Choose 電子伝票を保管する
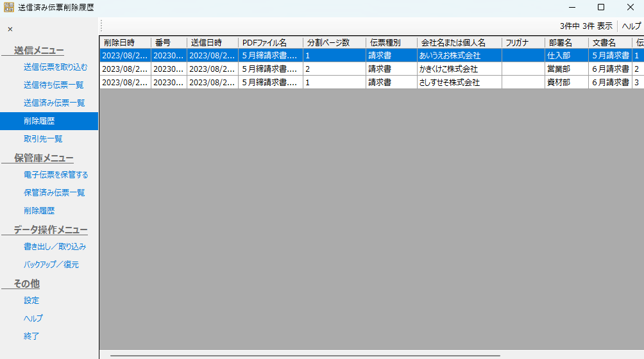The height and width of the screenshot is (359, 644). coord(56,174)
